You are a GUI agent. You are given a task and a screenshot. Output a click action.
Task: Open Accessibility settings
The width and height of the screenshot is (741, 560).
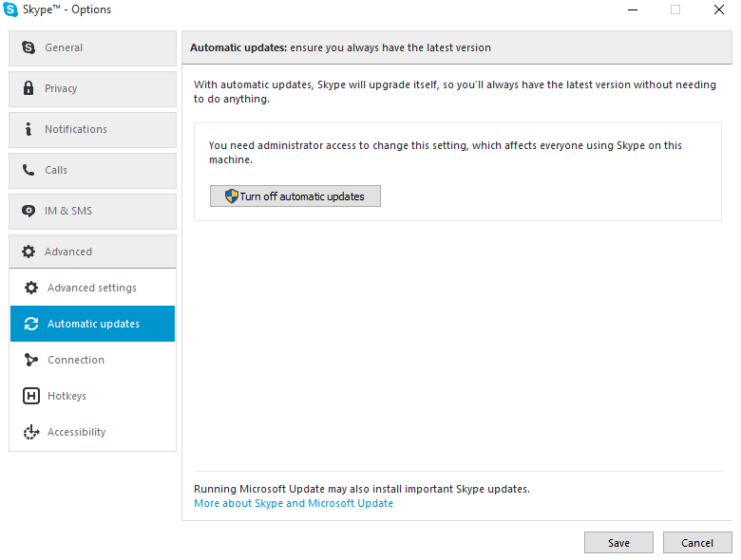[x=93, y=432]
